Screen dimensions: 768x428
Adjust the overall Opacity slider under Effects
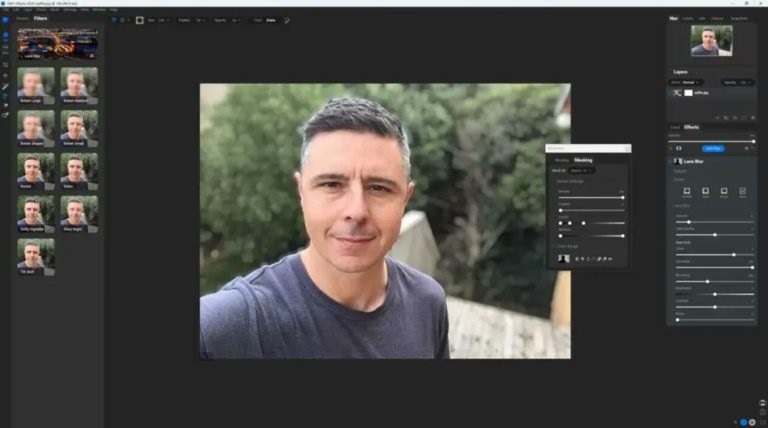click(x=713, y=141)
